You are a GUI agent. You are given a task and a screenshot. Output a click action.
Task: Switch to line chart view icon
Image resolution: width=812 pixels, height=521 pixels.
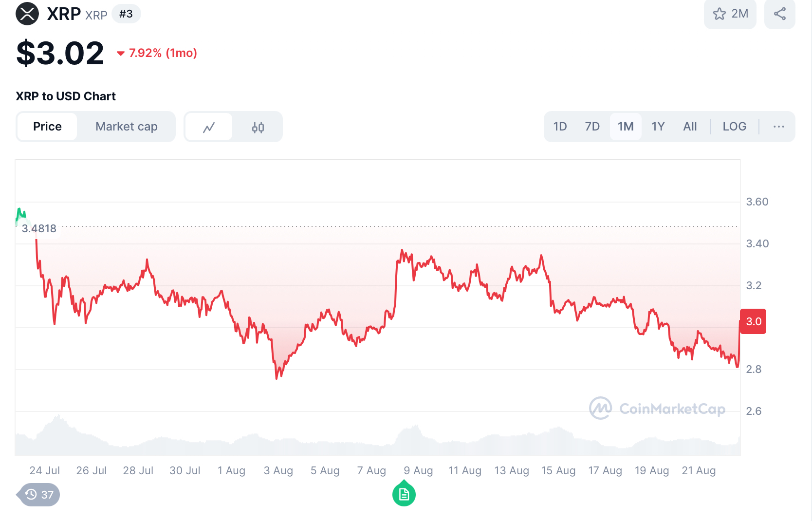click(209, 127)
